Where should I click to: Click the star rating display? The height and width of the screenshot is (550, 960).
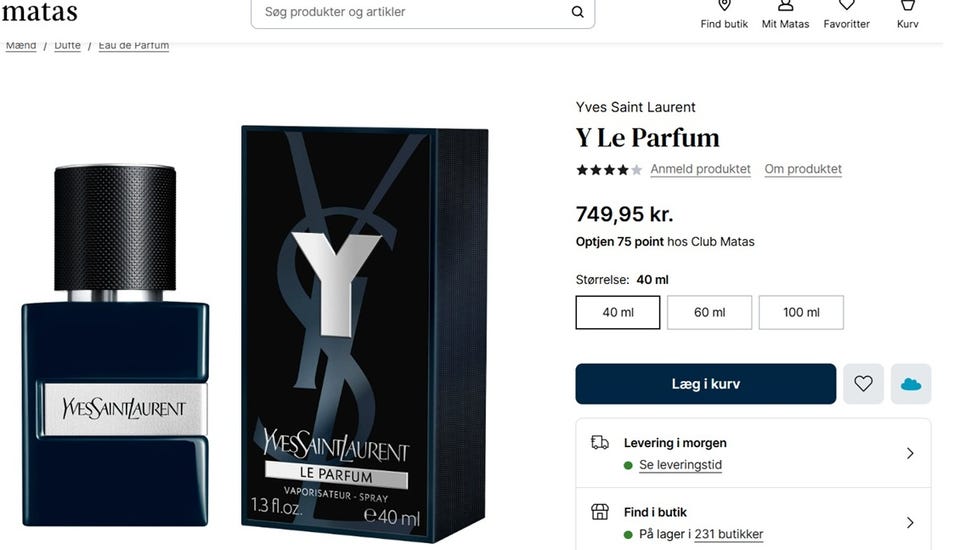(609, 170)
